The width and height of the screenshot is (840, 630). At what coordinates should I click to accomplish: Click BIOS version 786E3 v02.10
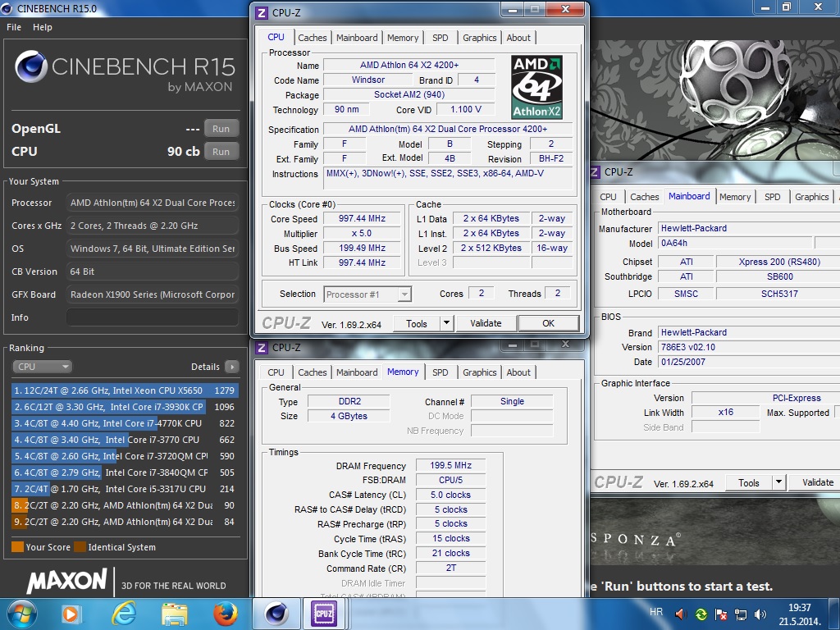pos(749,347)
